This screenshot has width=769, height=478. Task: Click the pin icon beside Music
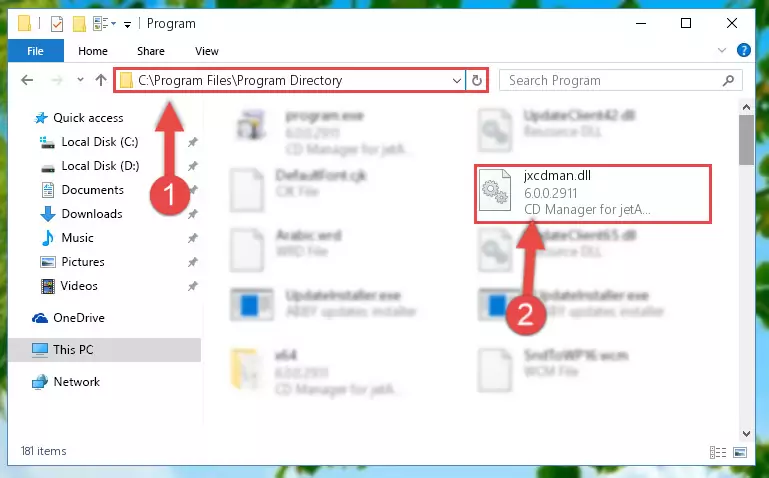pyautogui.click(x=193, y=238)
